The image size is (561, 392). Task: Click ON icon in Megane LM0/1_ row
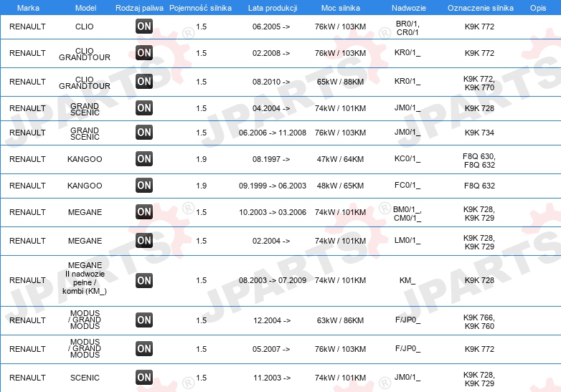point(144,241)
